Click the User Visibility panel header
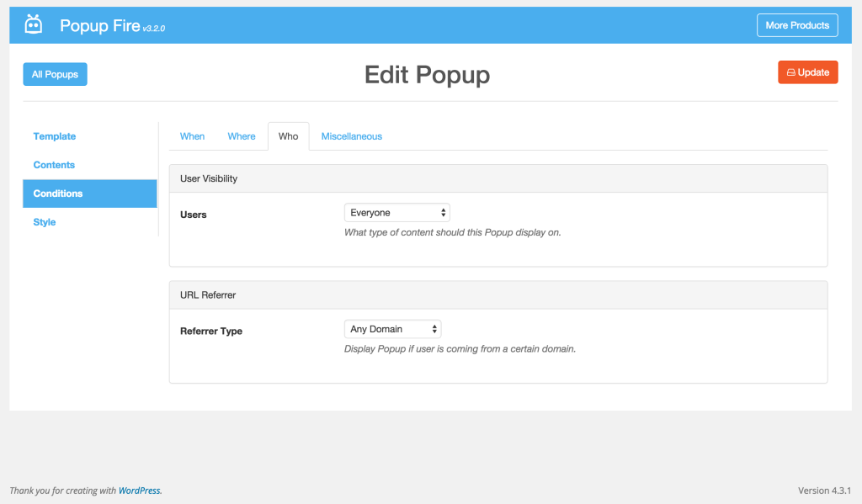 click(x=498, y=178)
